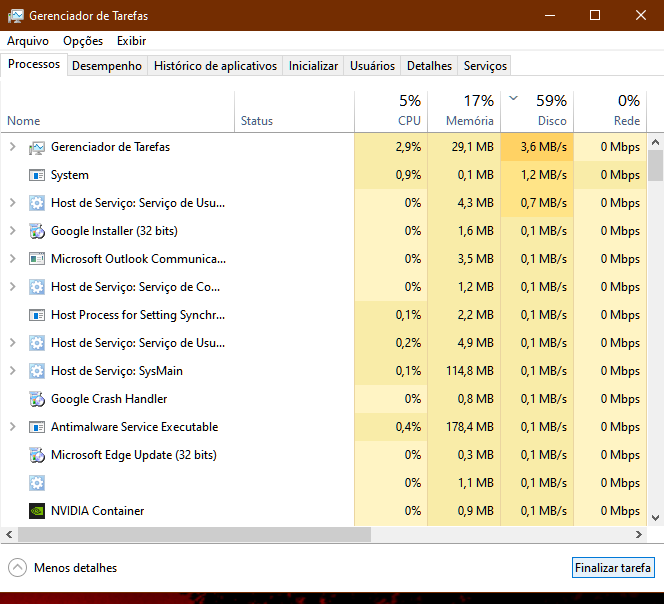This screenshot has width=664, height=604.
Task: Sort by the Disco column header
Action: [537, 111]
